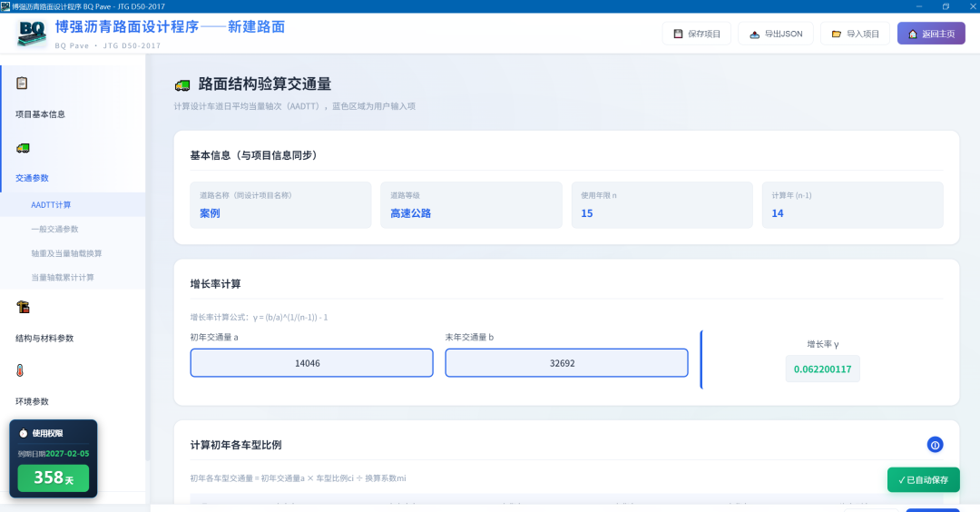980x512 pixels.
Task: Click the 已自动保存 auto-saved badge
Action: (923, 480)
